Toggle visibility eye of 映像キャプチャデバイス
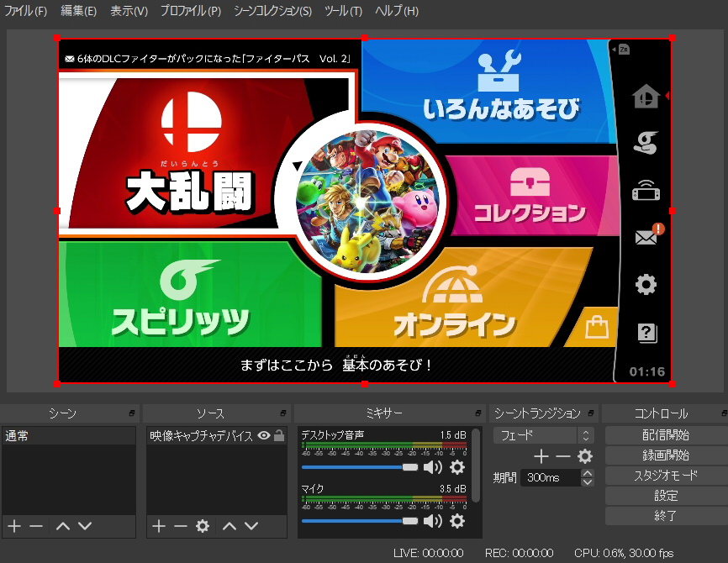 tap(264, 435)
